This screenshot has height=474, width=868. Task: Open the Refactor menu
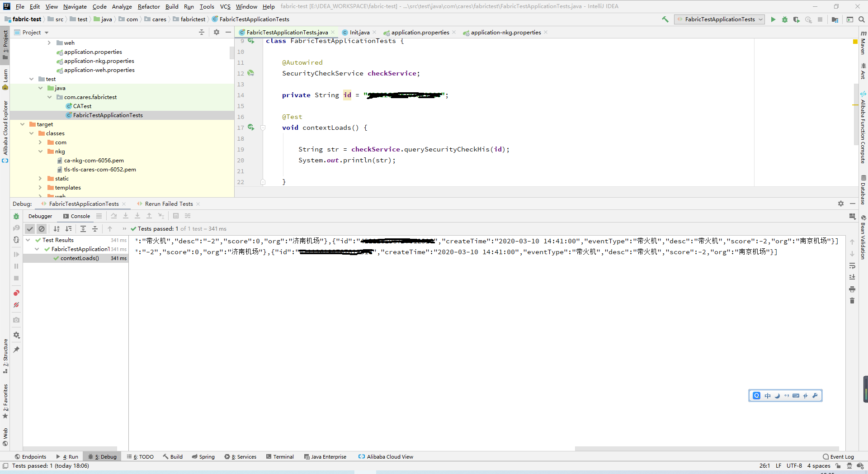pyautogui.click(x=149, y=6)
